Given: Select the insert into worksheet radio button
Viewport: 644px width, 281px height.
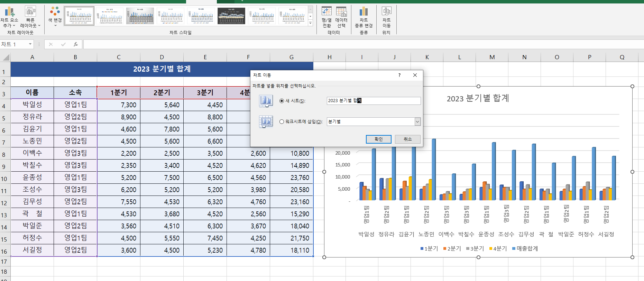Looking at the screenshot, I should tap(282, 121).
